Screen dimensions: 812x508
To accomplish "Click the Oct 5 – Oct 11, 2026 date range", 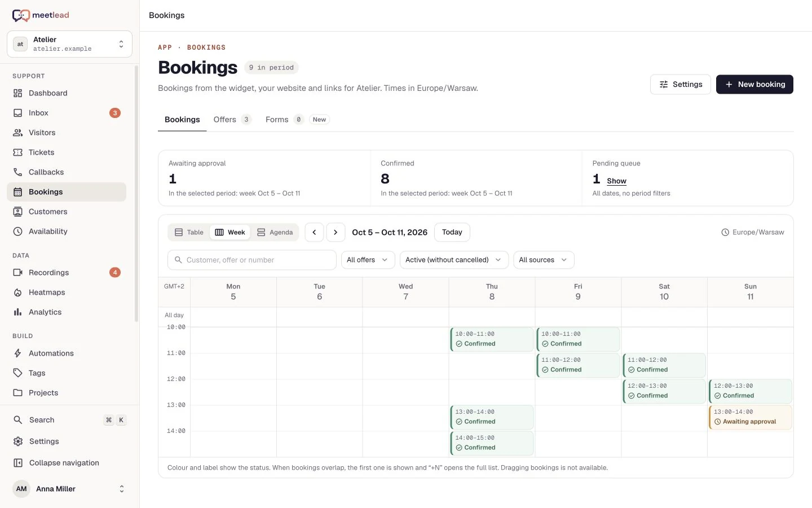I will pyautogui.click(x=390, y=232).
